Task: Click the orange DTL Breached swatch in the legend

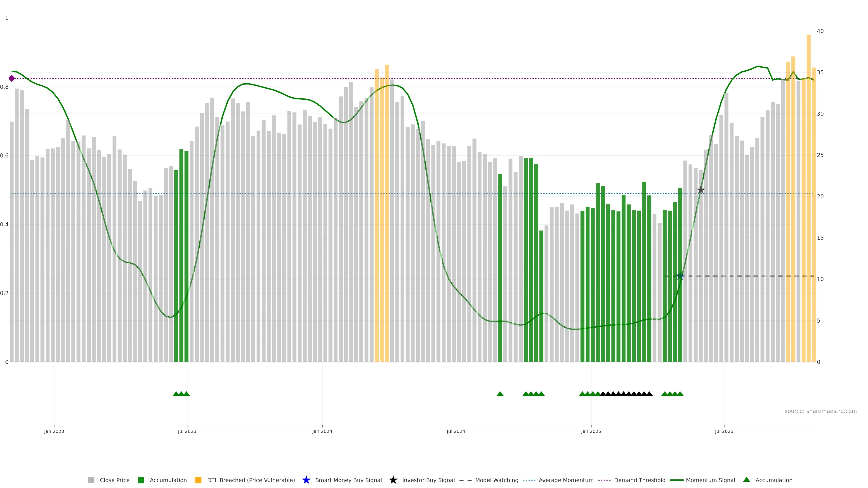Action: coord(198,480)
